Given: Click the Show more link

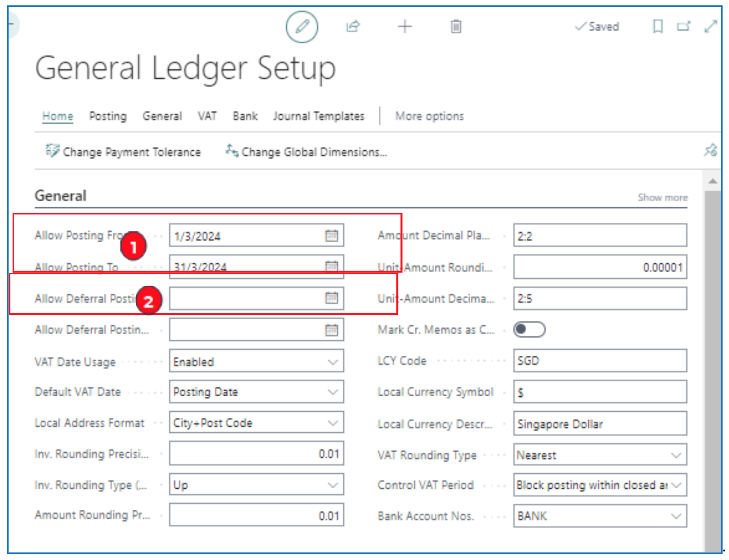Looking at the screenshot, I should click(x=662, y=198).
